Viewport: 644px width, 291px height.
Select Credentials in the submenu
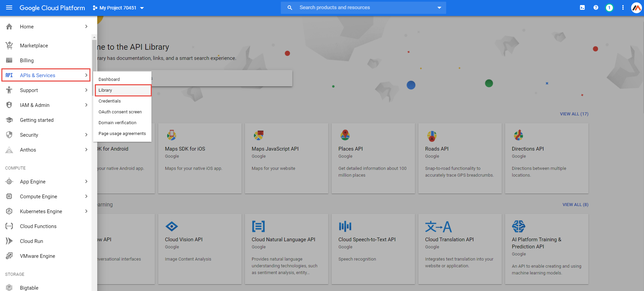122,101
